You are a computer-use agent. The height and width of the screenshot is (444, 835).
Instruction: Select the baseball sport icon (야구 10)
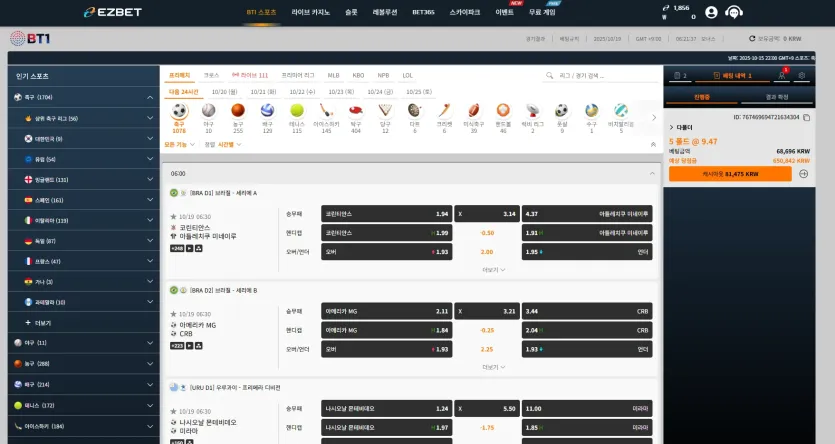tap(209, 110)
